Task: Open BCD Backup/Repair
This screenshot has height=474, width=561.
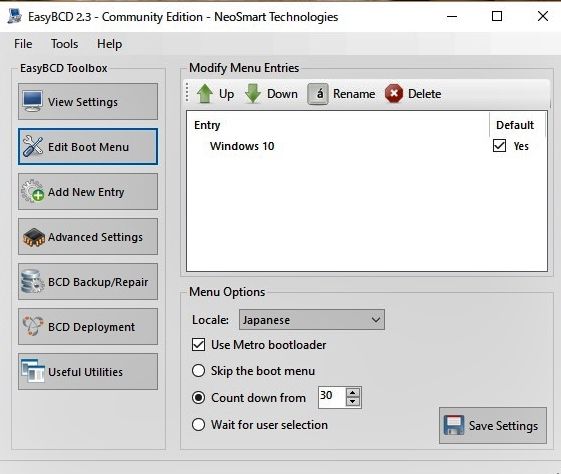Action: coord(88,282)
